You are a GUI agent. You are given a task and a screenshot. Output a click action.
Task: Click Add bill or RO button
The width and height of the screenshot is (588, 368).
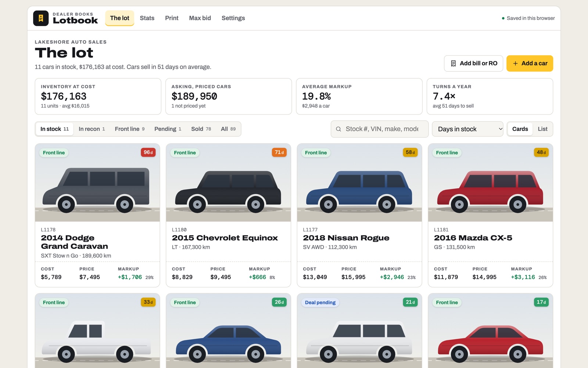(473, 63)
